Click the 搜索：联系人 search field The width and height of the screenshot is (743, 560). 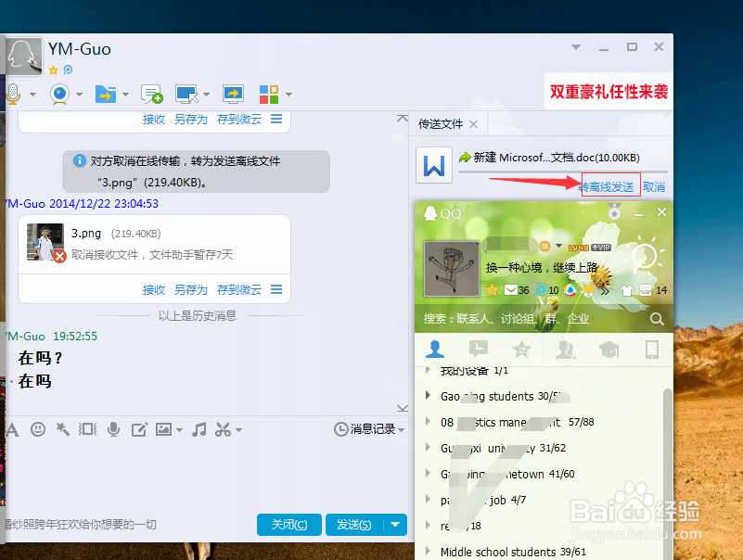tap(510, 318)
